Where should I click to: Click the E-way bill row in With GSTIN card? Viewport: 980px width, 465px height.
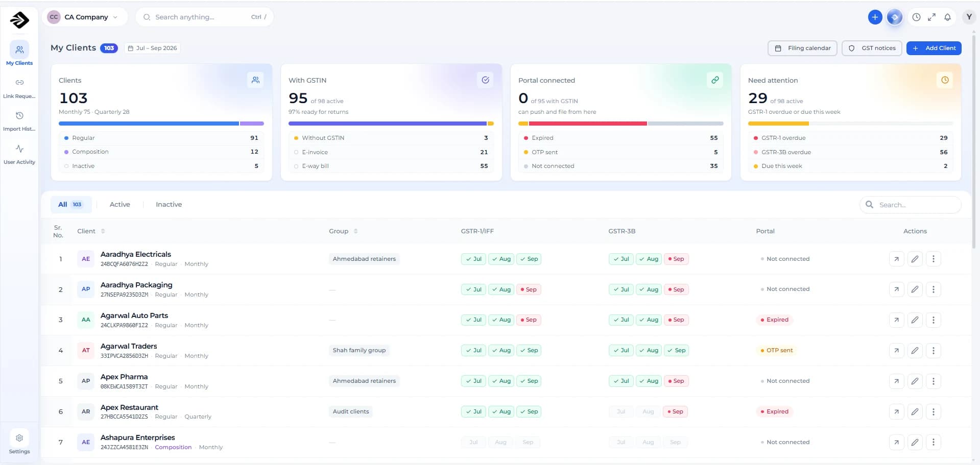tap(391, 166)
